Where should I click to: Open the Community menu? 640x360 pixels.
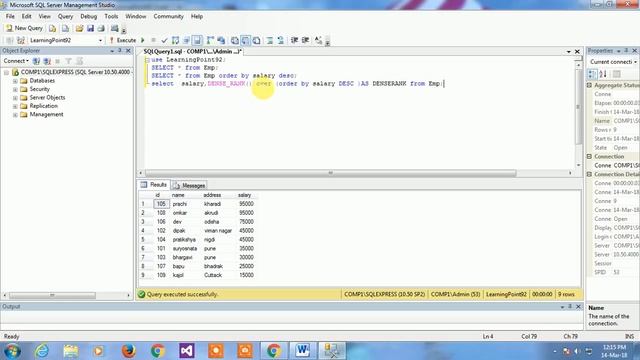tap(169, 16)
